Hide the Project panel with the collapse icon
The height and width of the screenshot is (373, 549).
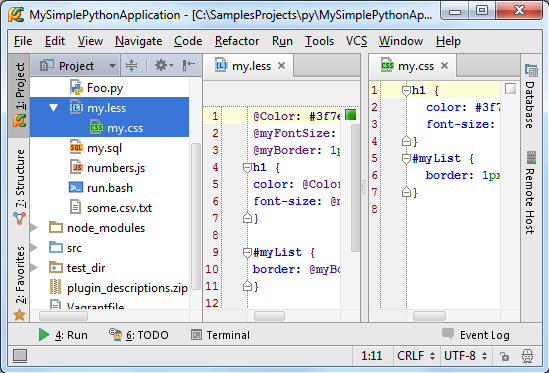point(189,65)
